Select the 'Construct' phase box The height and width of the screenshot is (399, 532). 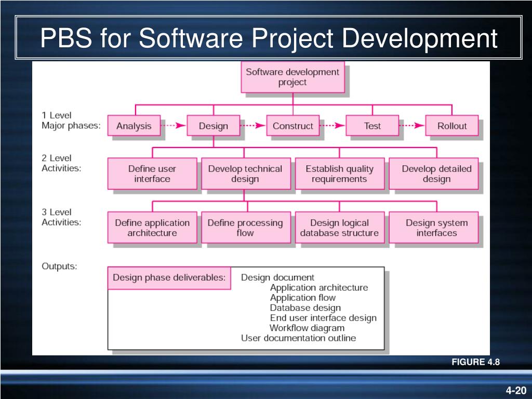293,126
